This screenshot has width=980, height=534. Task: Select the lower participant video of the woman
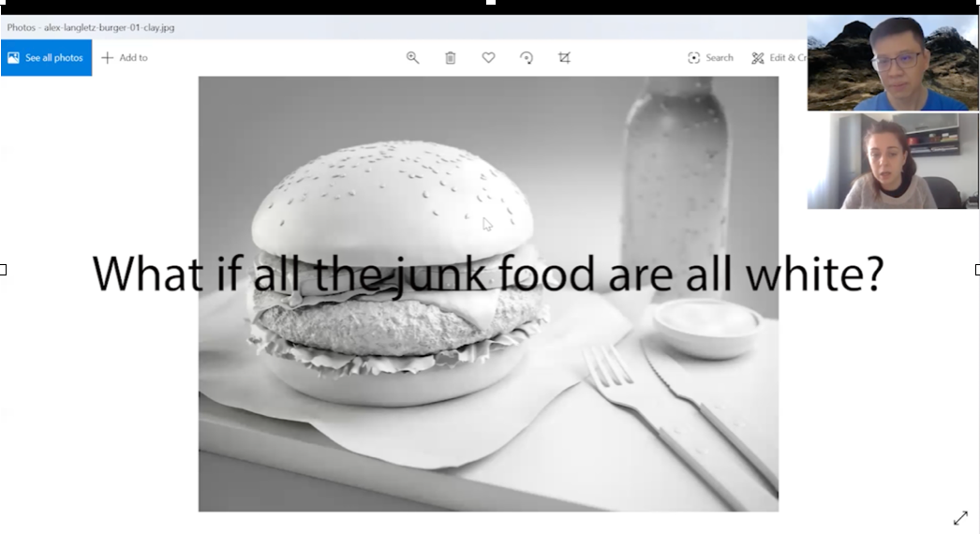[x=893, y=161]
